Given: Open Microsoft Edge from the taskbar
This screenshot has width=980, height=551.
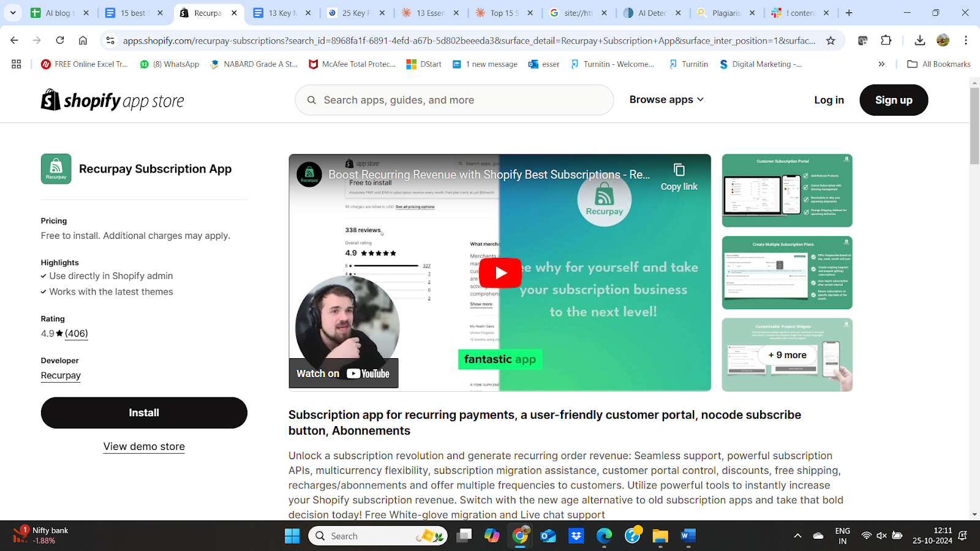Looking at the screenshot, I should [x=604, y=536].
